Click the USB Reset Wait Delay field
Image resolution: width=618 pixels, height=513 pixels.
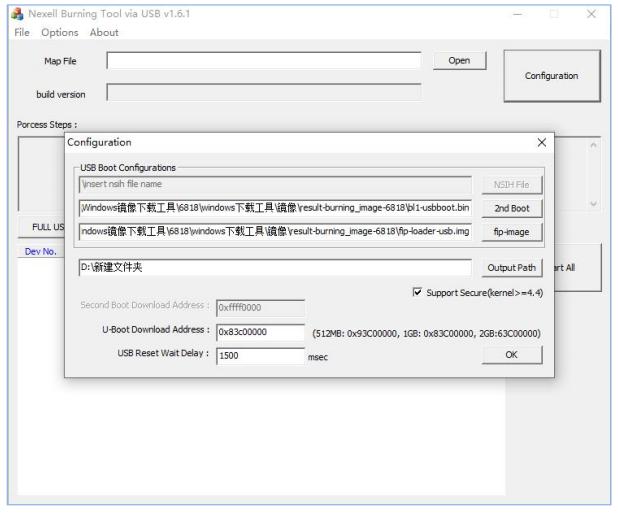pyautogui.click(x=261, y=356)
